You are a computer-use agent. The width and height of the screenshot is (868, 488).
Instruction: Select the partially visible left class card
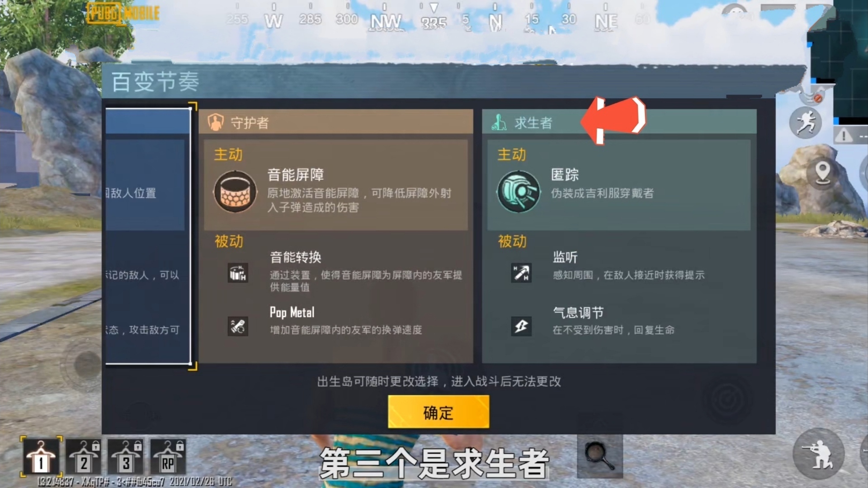[x=148, y=236]
